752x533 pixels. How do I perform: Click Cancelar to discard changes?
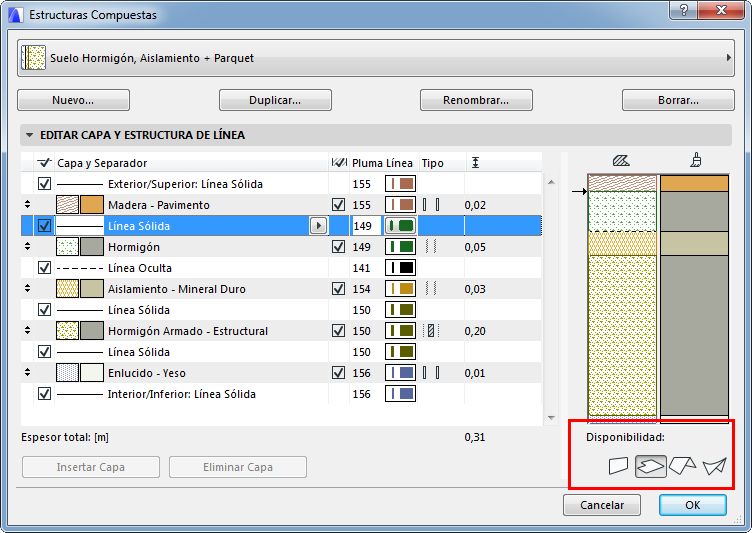pos(602,505)
